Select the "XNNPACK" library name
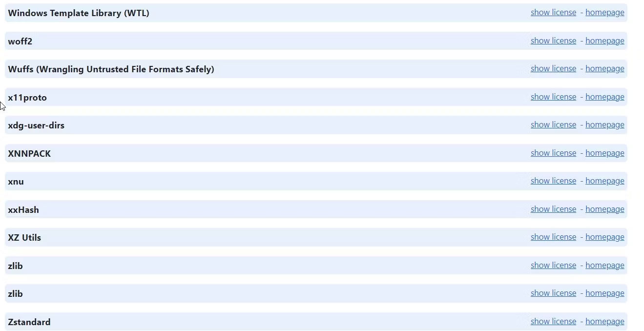644x331 pixels. tap(29, 154)
